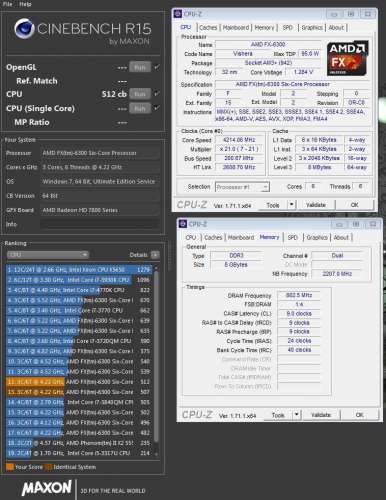The height and width of the screenshot is (500, 386).
Task: Switch to CPU tab in lower CPU-Z
Action: pos(191,238)
